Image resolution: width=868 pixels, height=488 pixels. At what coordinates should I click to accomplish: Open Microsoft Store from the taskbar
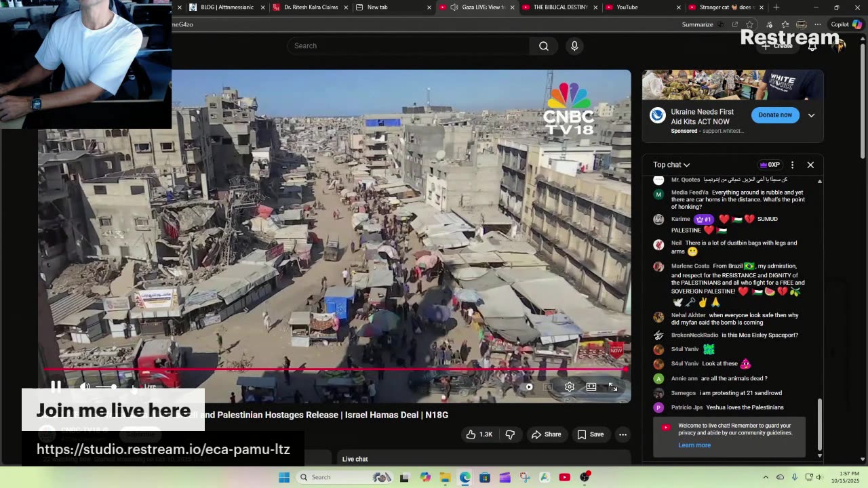coord(485,477)
